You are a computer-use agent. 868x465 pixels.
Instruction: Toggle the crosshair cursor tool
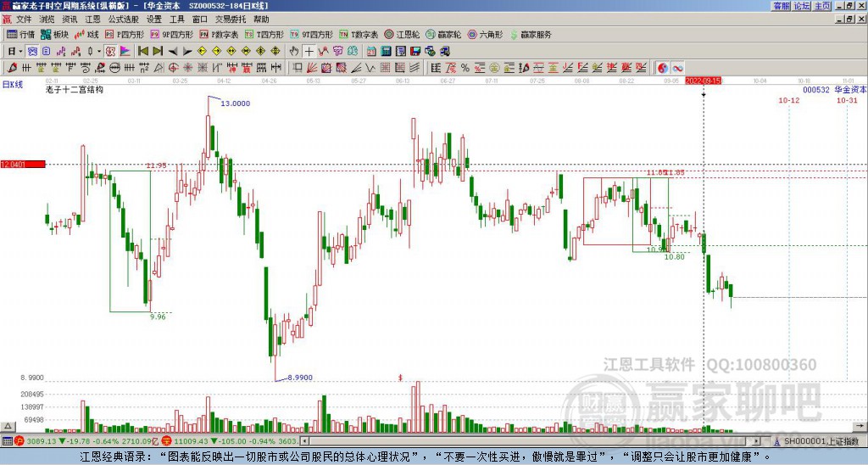click(309, 52)
